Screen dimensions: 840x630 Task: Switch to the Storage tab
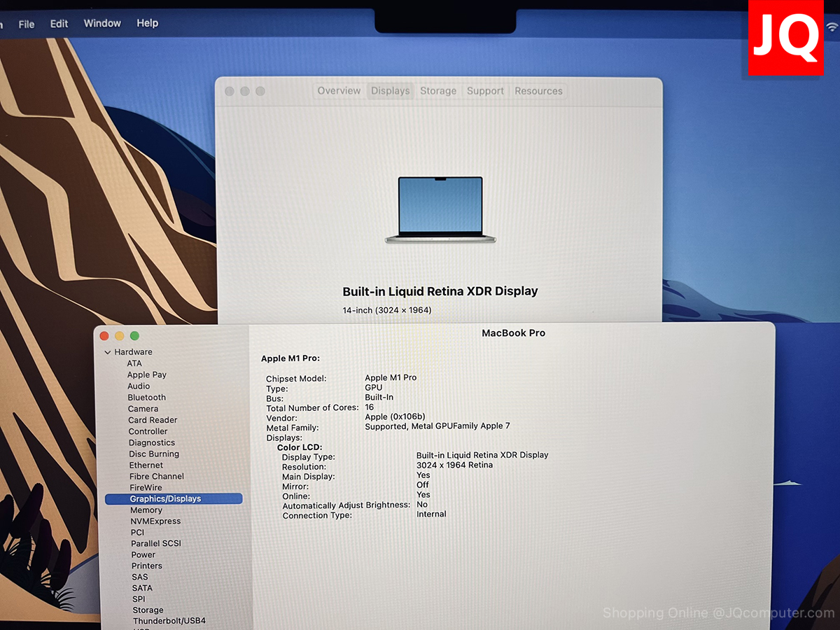coord(438,91)
